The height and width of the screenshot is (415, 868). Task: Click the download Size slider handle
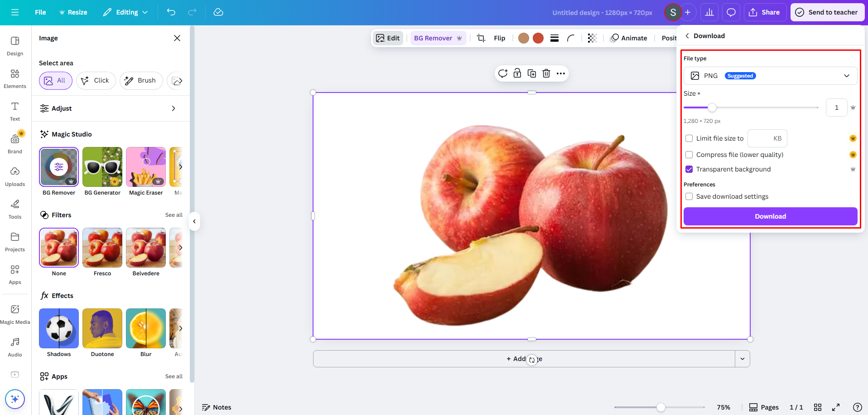(712, 107)
